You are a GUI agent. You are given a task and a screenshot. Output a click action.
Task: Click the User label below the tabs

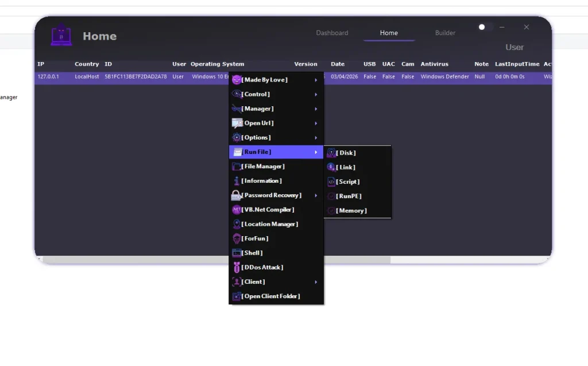click(x=514, y=47)
